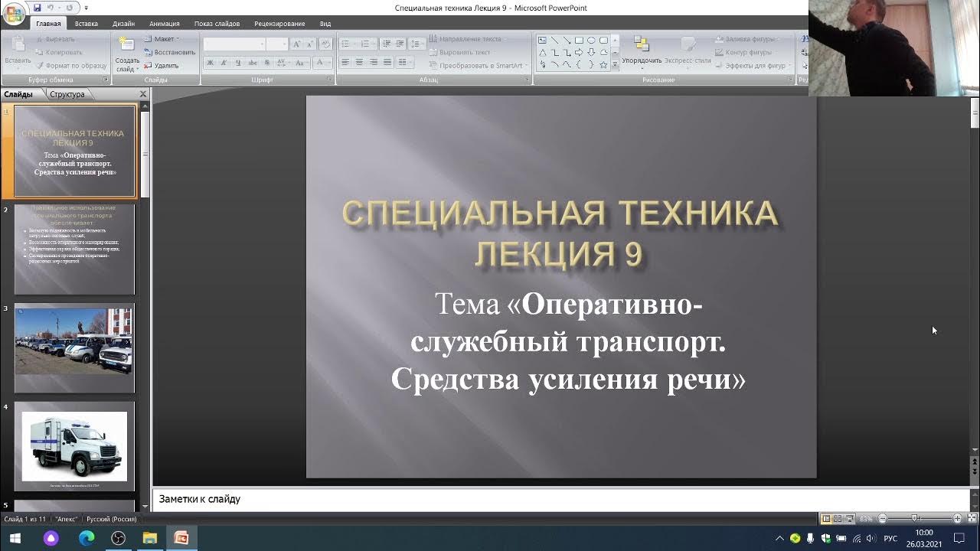Toggle italic К formatting
980x551 pixels.
(224, 63)
